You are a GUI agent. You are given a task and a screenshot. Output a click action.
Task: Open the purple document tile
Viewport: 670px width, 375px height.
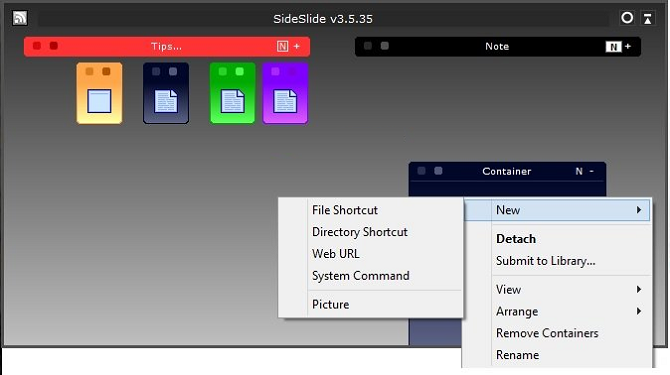pyautogui.click(x=285, y=93)
